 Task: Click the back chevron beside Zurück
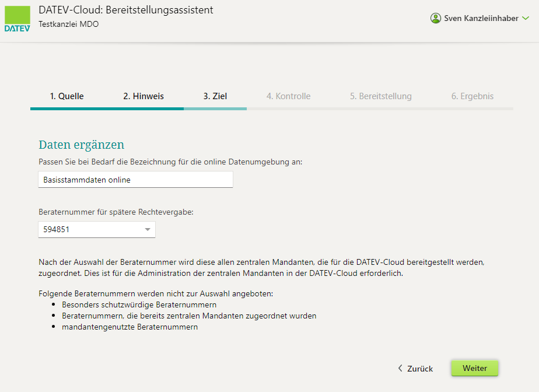(400, 368)
